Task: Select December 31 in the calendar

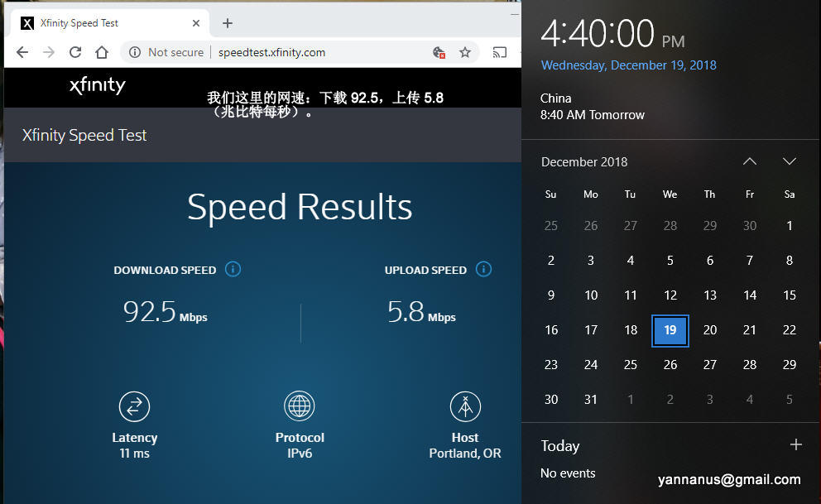Action: tap(591, 400)
